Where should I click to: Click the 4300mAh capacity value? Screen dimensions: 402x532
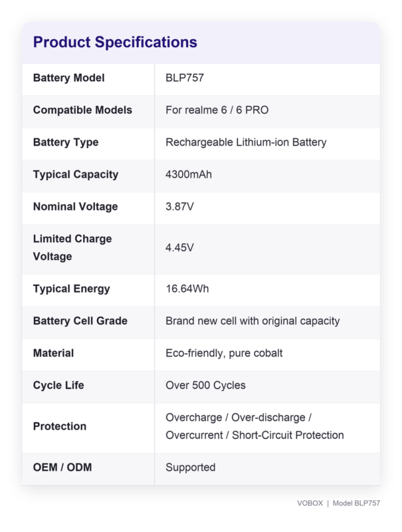[189, 174]
